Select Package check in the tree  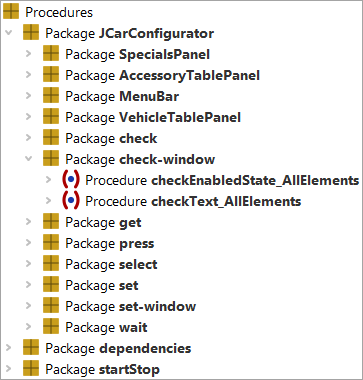coord(111,138)
